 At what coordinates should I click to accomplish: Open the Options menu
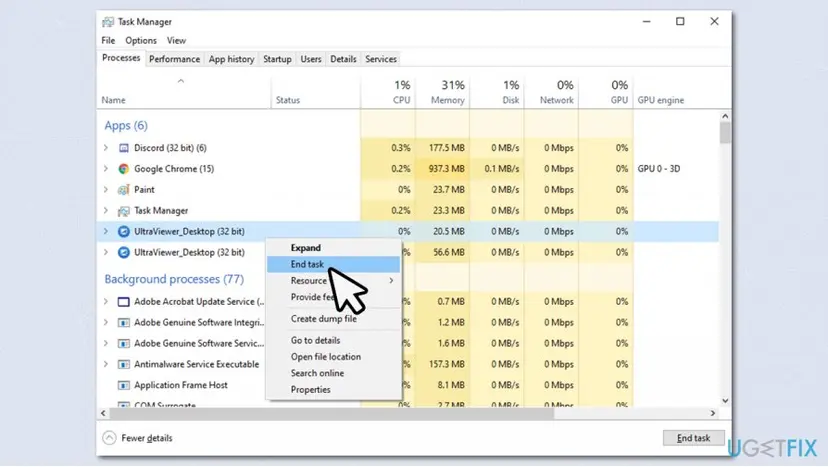[141, 41]
